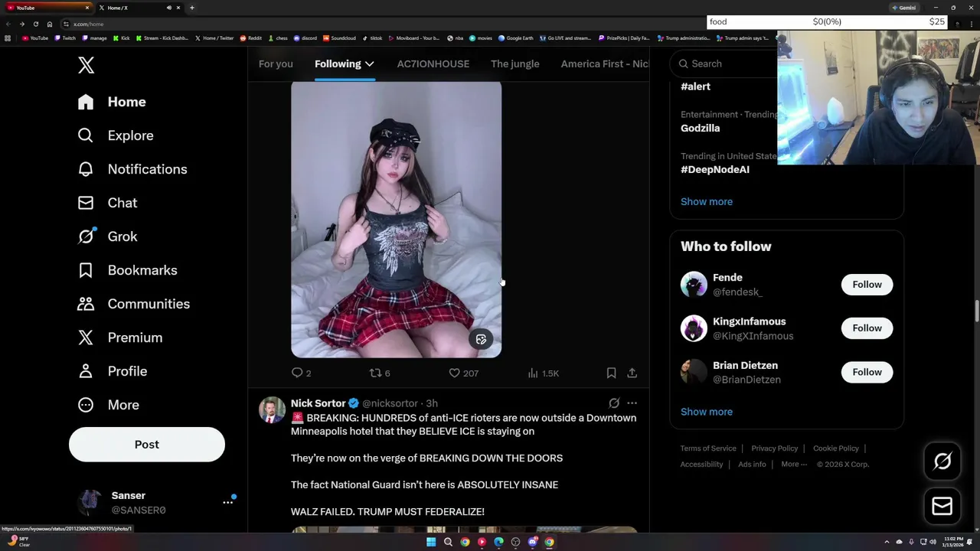Open the plaid skirt photo

396,220
